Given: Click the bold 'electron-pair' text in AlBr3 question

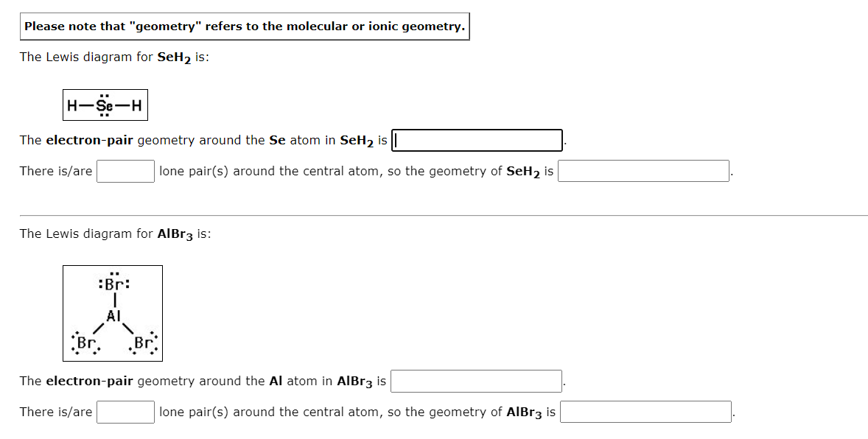Looking at the screenshot, I should click(x=90, y=381).
